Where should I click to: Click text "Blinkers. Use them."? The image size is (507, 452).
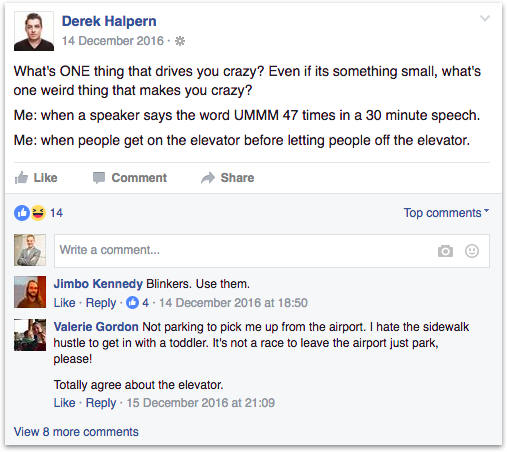(x=198, y=284)
